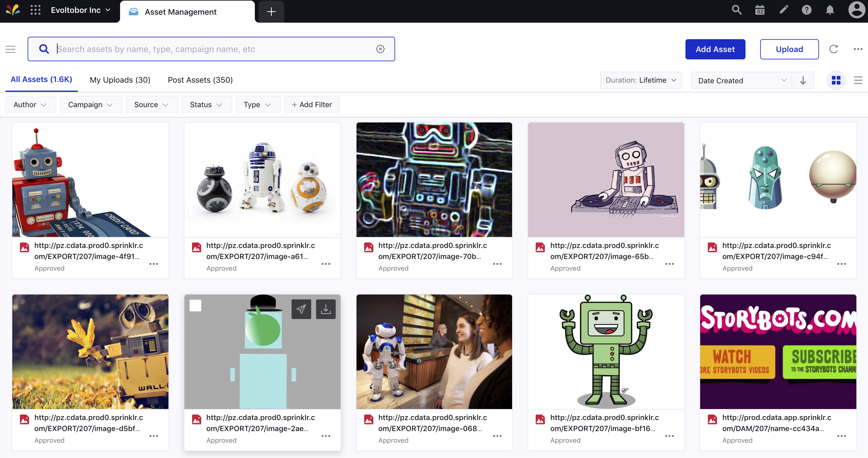Open the neon robot thumbnail

(x=434, y=179)
